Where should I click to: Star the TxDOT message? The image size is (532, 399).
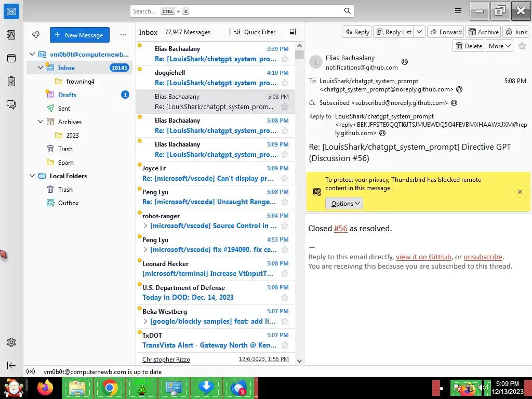coord(285,345)
